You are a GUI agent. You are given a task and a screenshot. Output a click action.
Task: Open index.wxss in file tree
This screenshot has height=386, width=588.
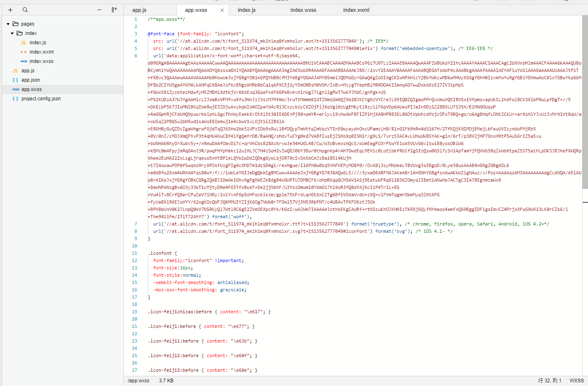pos(41,61)
